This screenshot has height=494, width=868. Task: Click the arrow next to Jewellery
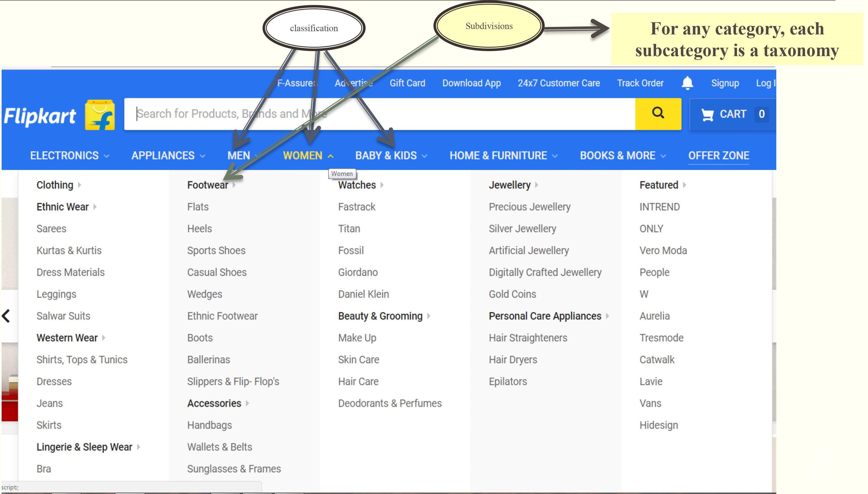coord(537,185)
